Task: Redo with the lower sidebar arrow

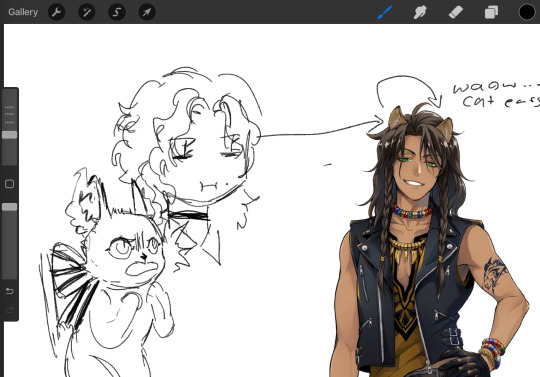Action: 10,310
